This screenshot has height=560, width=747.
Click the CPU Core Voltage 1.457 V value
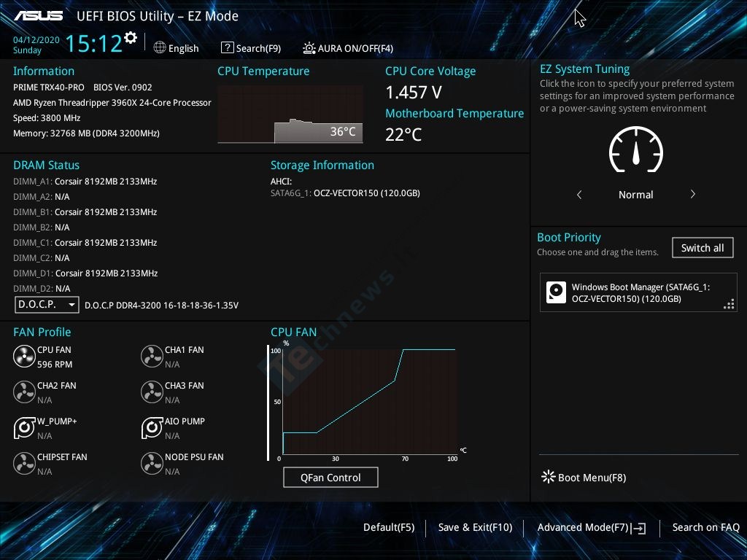pyautogui.click(x=414, y=93)
